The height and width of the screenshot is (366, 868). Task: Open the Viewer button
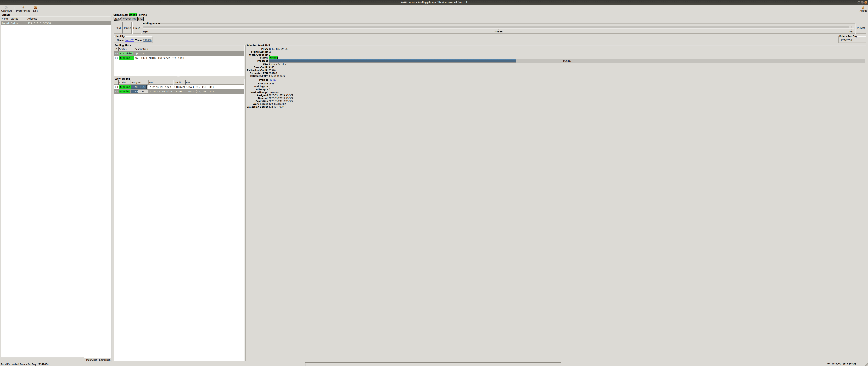click(861, 28)
